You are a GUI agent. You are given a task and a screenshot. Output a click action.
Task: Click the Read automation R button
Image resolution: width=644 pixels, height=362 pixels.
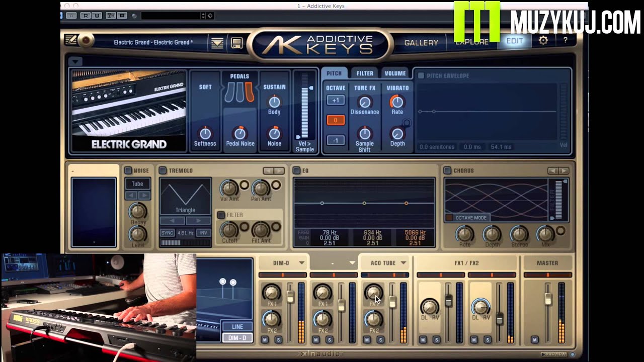coord(86,16)
